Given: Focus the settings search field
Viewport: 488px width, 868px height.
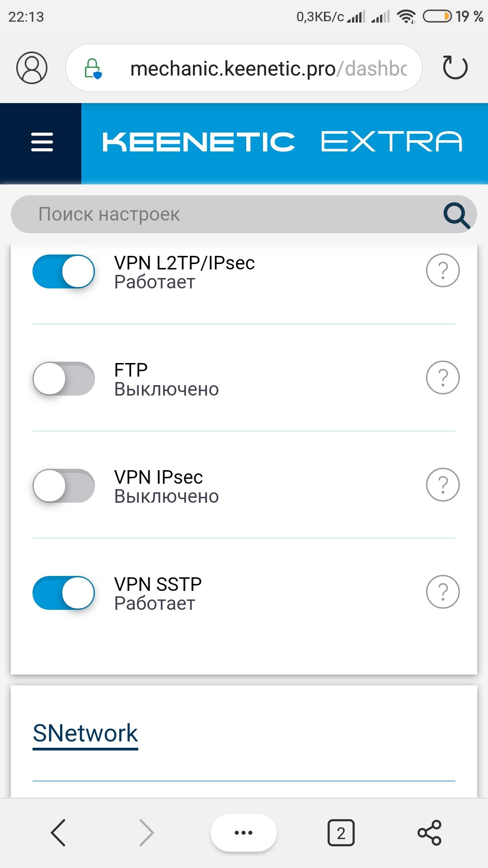Looking at the screenshot, I should click(x=226, y=215).
